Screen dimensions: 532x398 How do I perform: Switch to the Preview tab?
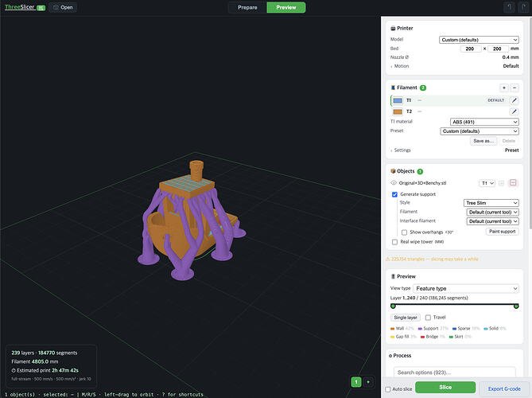(286, 7)
